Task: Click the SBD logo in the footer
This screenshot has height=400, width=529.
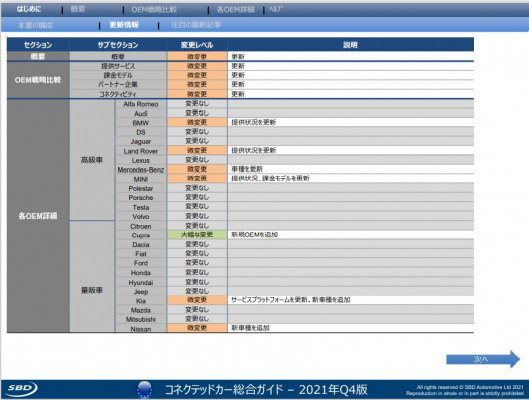Action: (x=22, y=389)
